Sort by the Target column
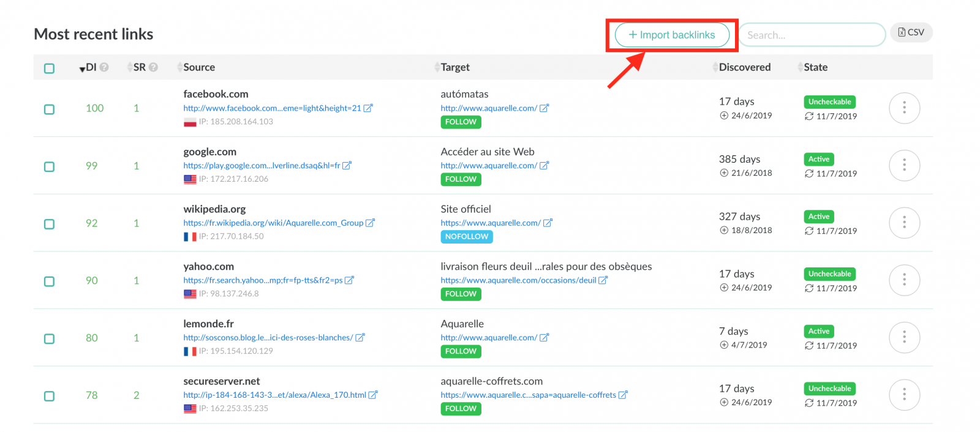Viewport: 980px width, 432px height. pos(452,67)
